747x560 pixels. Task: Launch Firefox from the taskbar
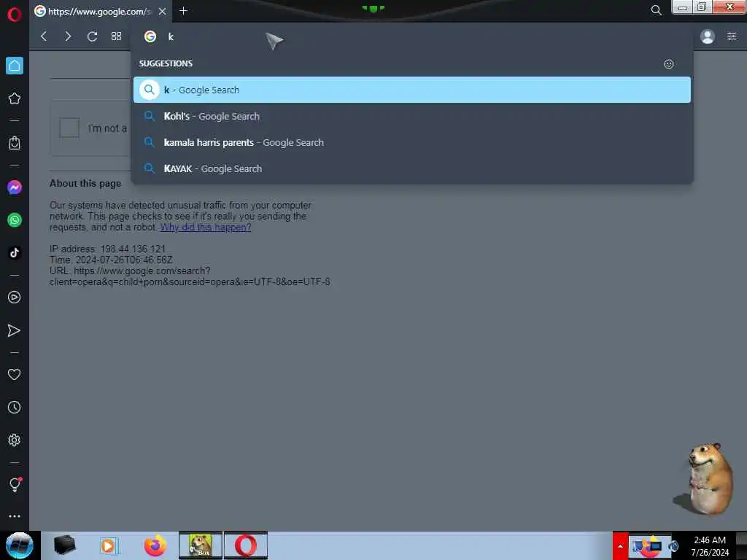coord(155,545)
